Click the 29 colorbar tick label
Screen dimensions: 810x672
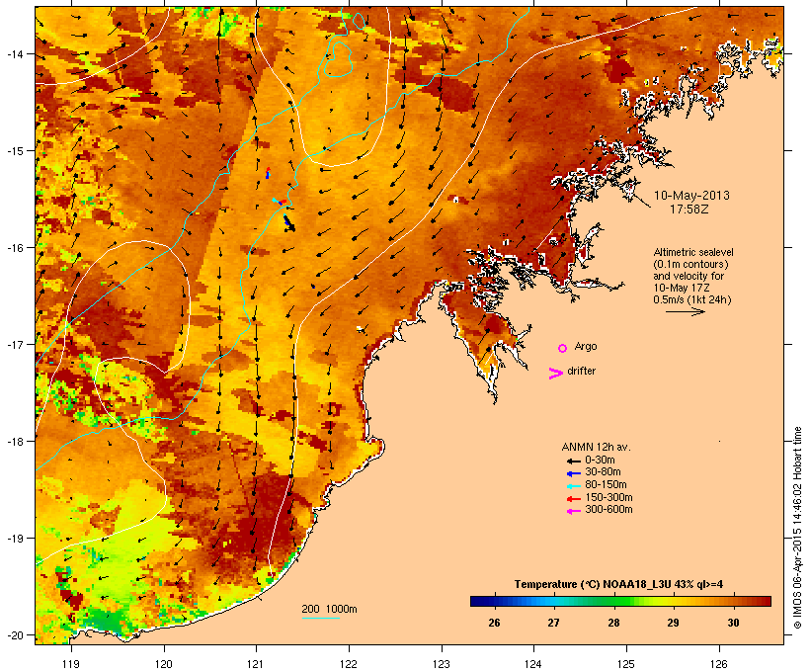pyautogui.click(x=673, y=623)
